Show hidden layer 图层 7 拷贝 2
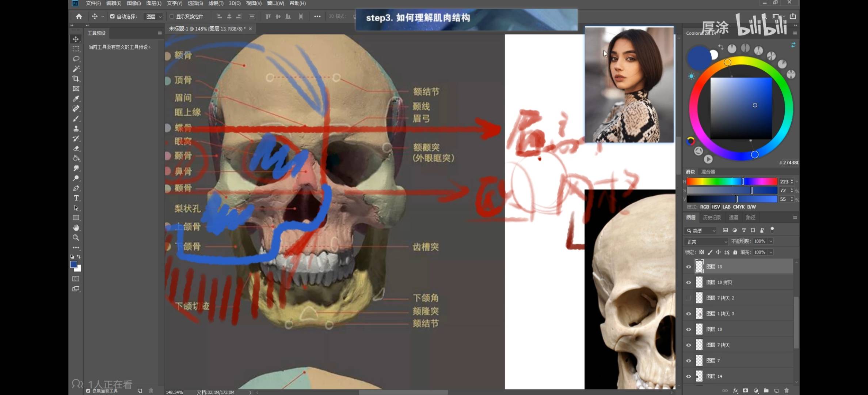This screenshot has height=395, width=868. (x=689, y=298)
